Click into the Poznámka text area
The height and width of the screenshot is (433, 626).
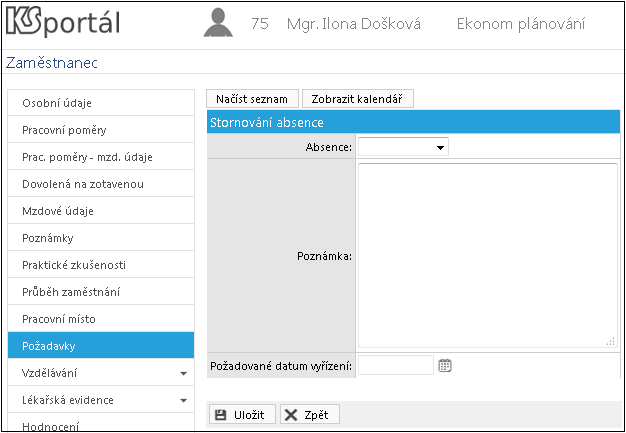tap(487, 255)
